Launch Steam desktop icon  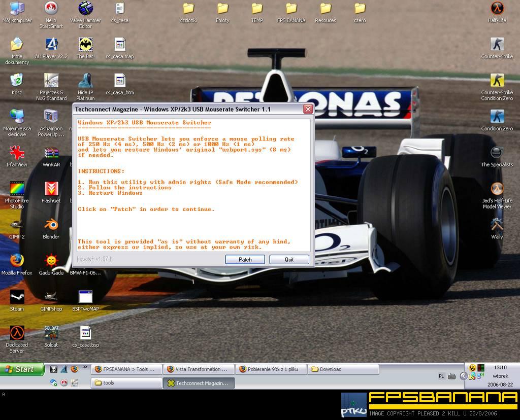click(17, 300)
